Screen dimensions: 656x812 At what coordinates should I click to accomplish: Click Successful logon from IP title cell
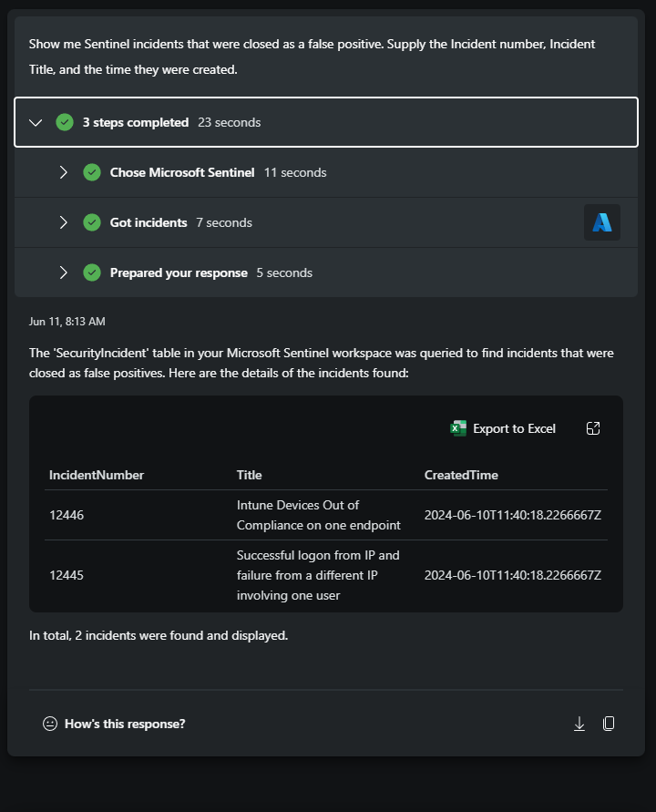coord(318,575)
